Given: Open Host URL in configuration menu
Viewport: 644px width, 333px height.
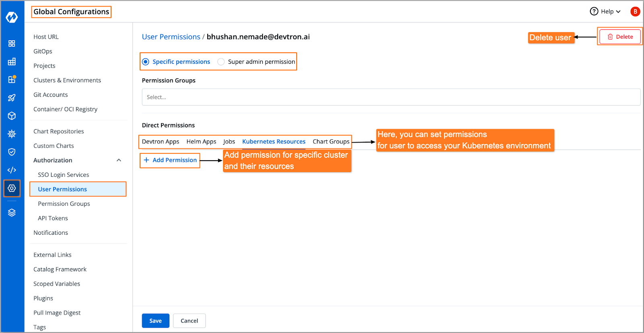Looking at the screenshot, I should tap(46, 37).
